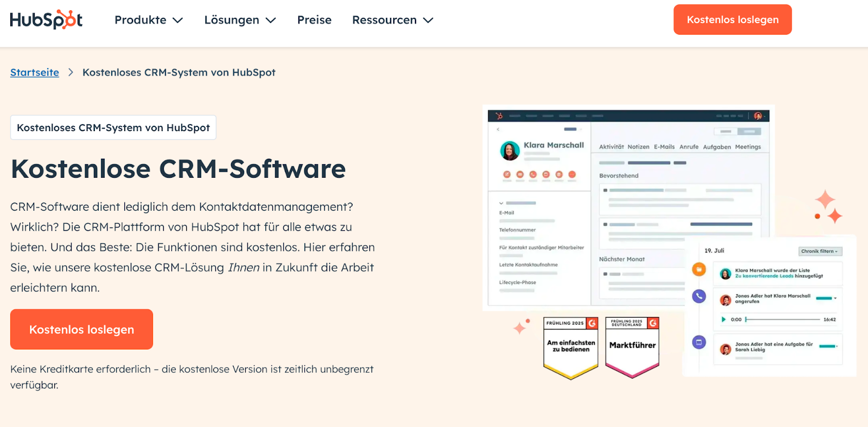Click the breadcrumb text Kostenloses CRM-System von HubSpot
This screenshot has height=427, width=868.
point(179,73)
